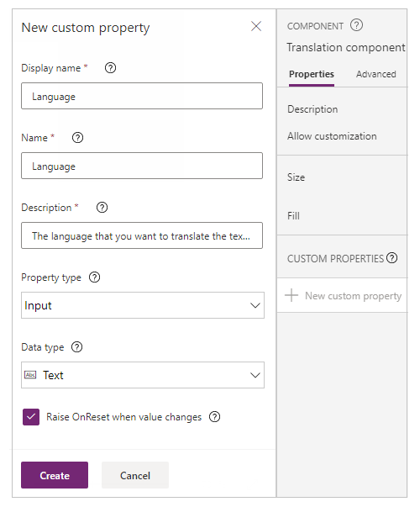
Task: Select the Properties tab
Action: click(x=312, y=74)
